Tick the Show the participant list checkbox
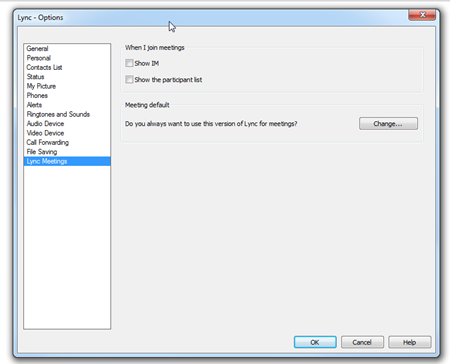This screenshot has width=450, height=364. tap(129, 79)
